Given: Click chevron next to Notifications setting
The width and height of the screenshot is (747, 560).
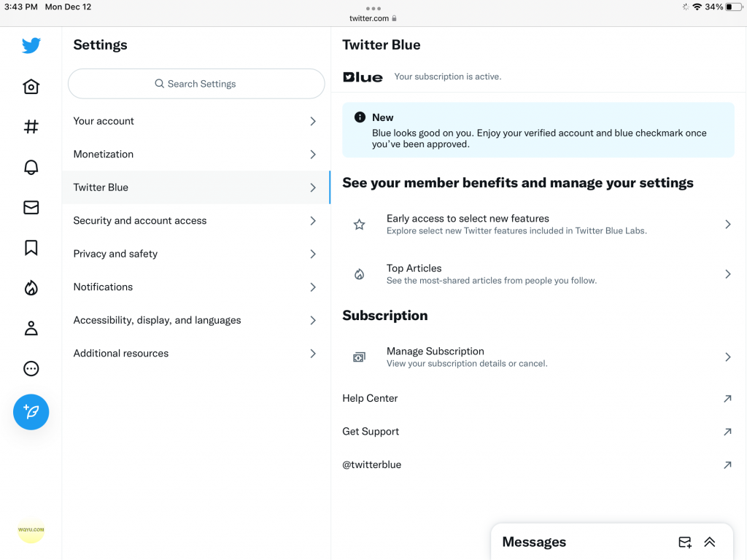Looking at the screenshot, I should pyautogui.click(x=313, y=287).
